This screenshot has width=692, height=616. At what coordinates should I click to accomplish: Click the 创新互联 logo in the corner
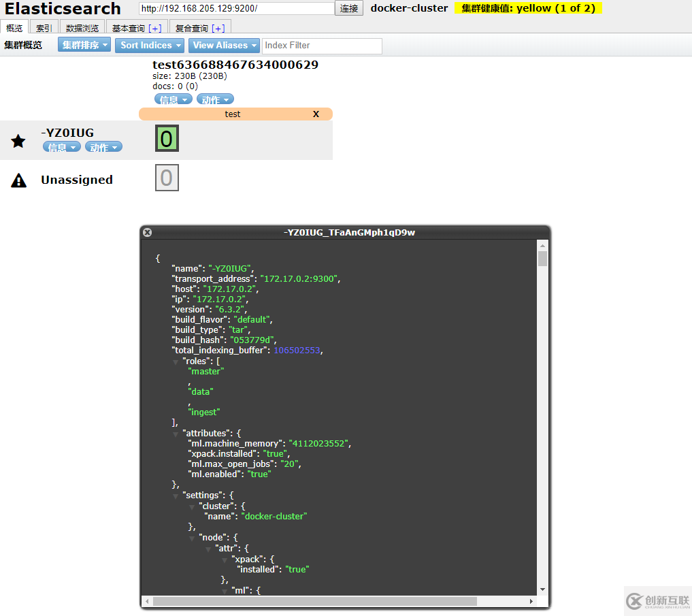click(x=656, y=601)
